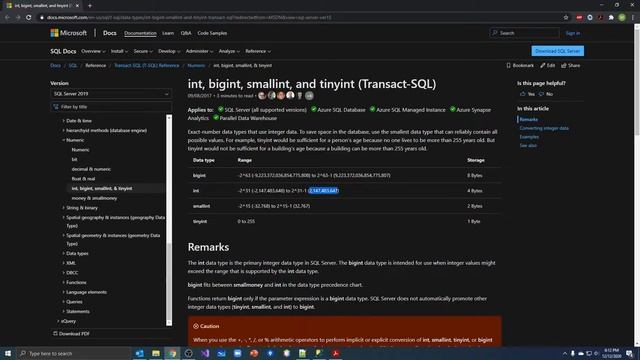
Task: Open the Administer dropdown menu
Action: coord(199,51)
